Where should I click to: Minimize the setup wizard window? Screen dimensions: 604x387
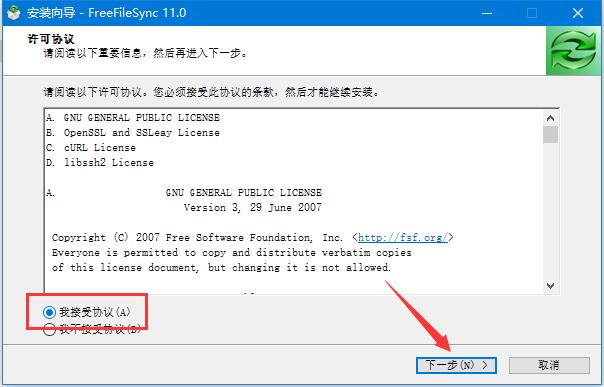[x=487, y=13]
